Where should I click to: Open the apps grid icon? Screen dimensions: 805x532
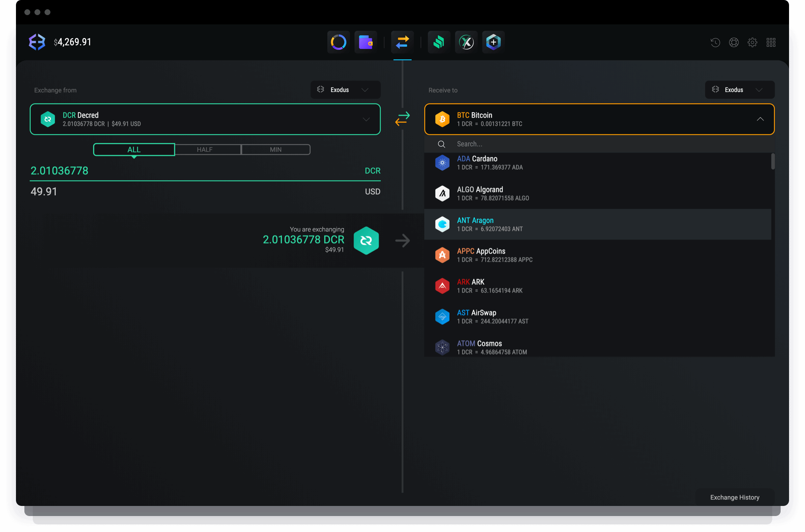pos(771,42)
